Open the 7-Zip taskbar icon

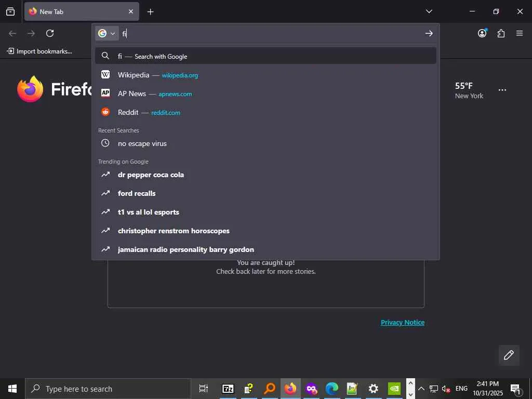pos(228,389)
